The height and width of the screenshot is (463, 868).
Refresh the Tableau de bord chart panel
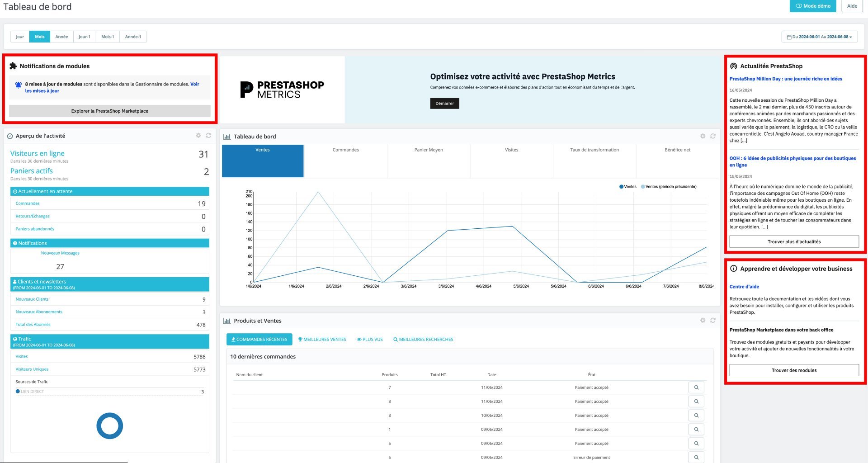713,136
